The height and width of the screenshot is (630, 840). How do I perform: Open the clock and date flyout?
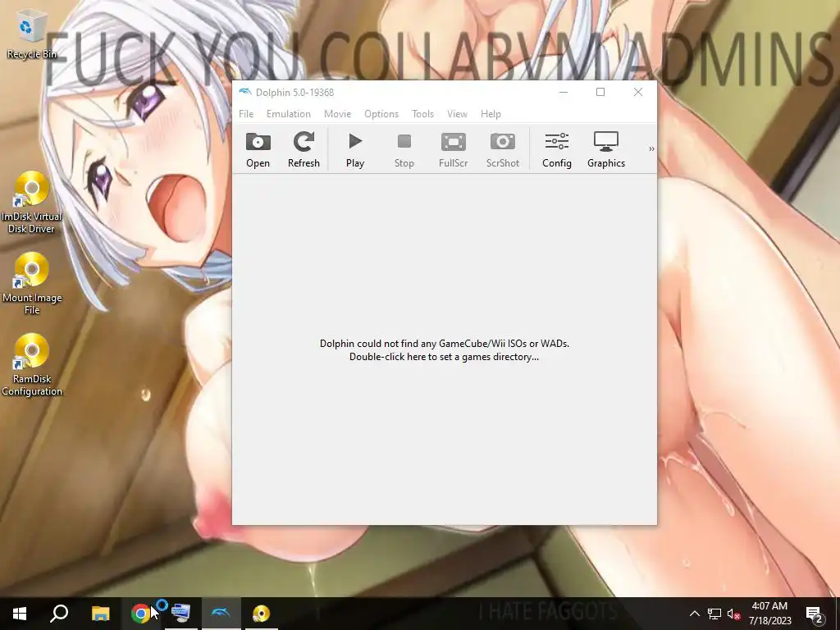(769, 614)
